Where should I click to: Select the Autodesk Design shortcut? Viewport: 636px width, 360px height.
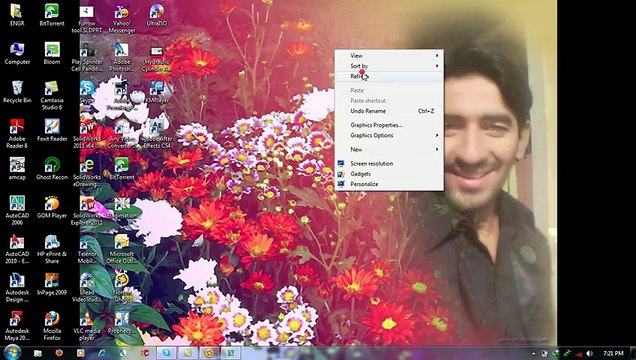click(17, 288)
